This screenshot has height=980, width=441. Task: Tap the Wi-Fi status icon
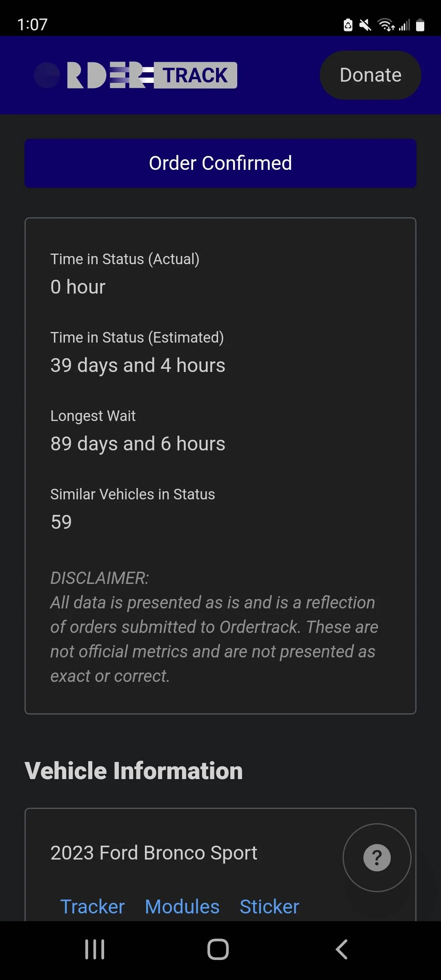[x=386, y=25]
